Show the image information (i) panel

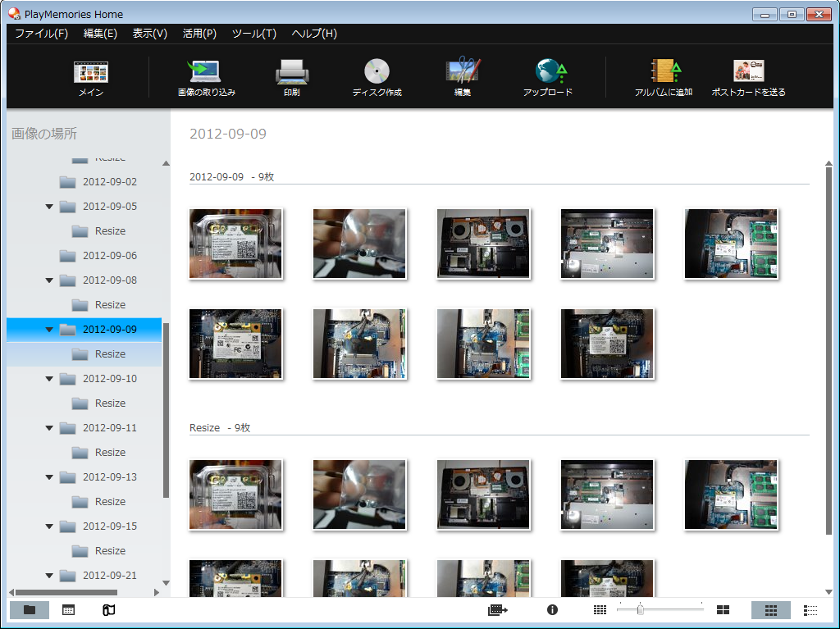tap(552, 610)
